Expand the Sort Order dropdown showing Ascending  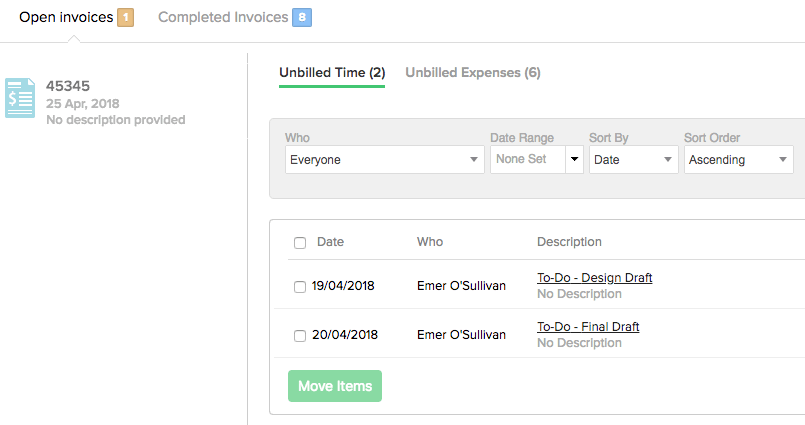[x=738, y=159]
